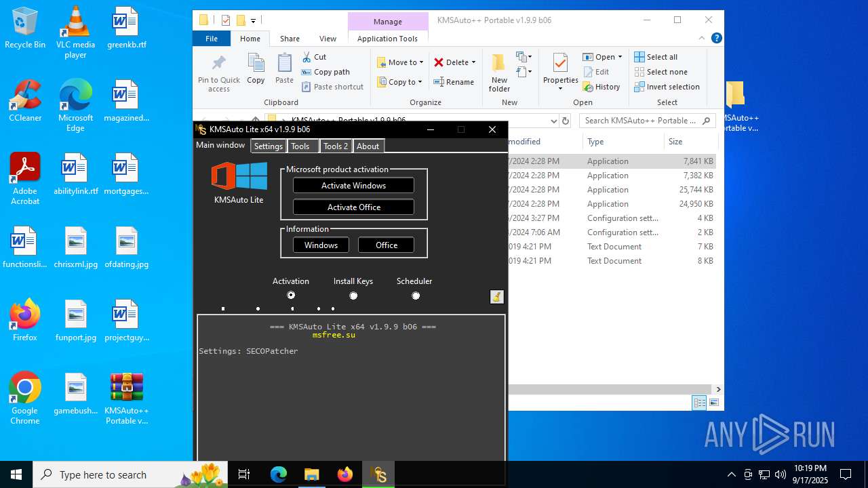
Task: Click the Rename command
Action: pyautogui.click(x=454, y=82)
